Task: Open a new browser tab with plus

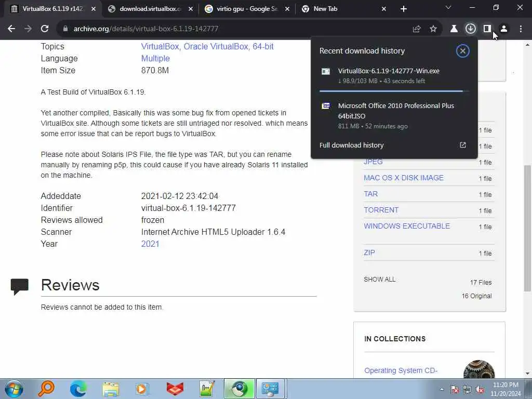Action: click(403, 9)
